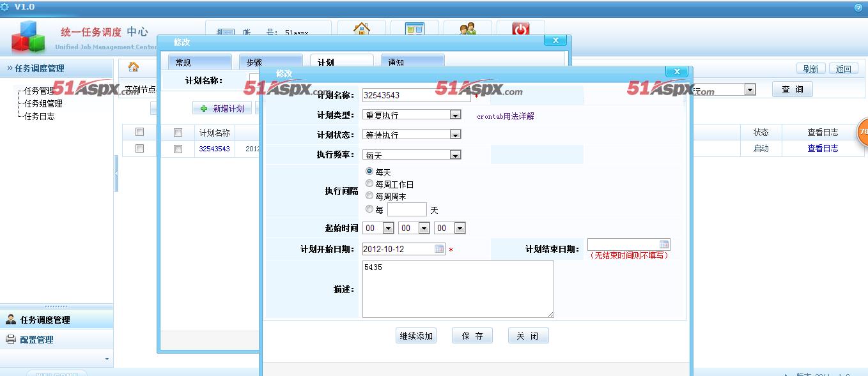Open dropdown next to 查询 button
The width and height of the screenshot is (868, 376).
(x=750, y=90)
